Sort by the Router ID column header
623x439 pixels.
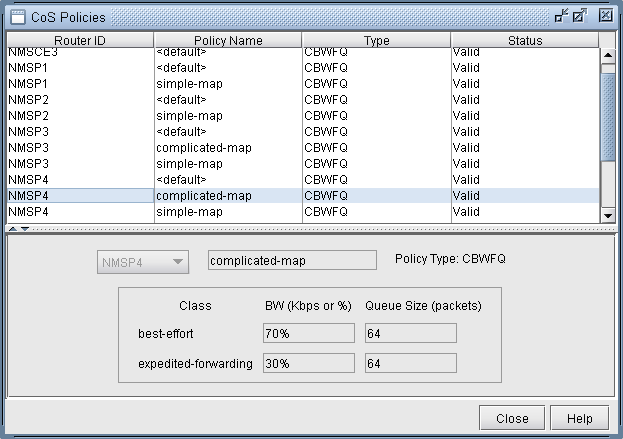[x=80, y=41]
